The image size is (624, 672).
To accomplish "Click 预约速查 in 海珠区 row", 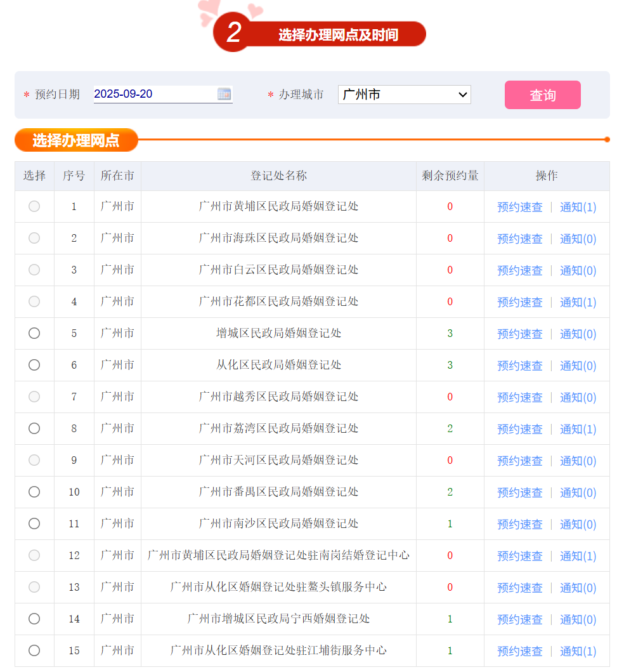I will pyautogui.click(x=520, y=239).
